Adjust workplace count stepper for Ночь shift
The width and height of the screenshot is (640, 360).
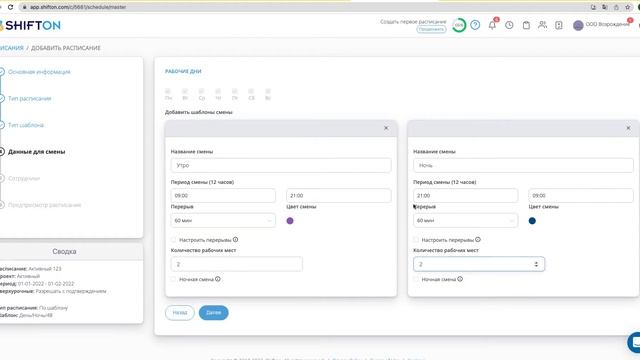pyautogui.click(x=536, y=264)
